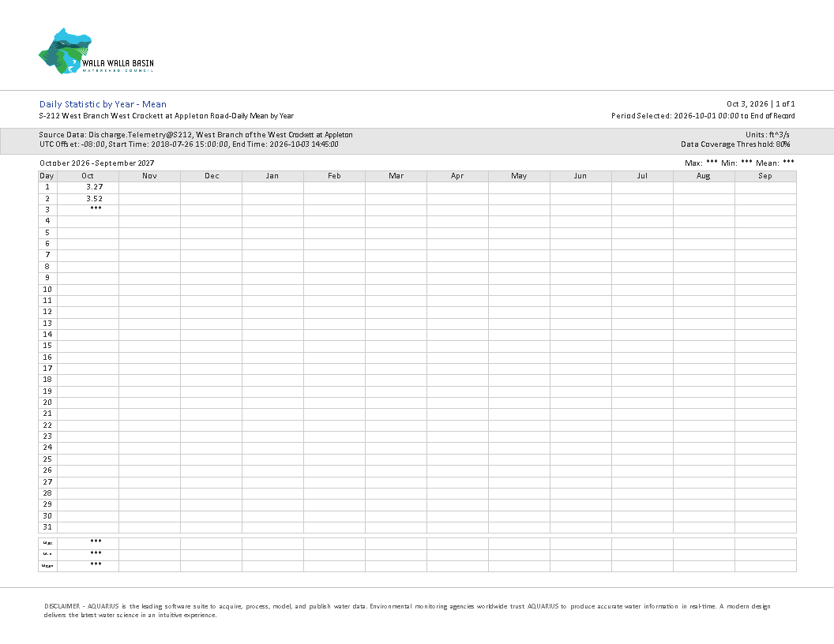Click the AQUARIUS disclaimer text in the footer

pyautogui.click(x=407, y=611)
